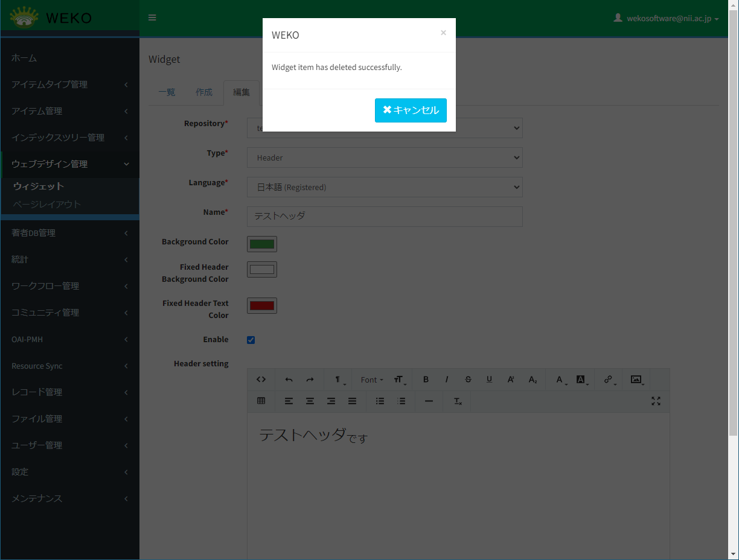This screenshot has width=739, height=560.
Task: Switch to the 作成 tab
Action: pos(204,92)
